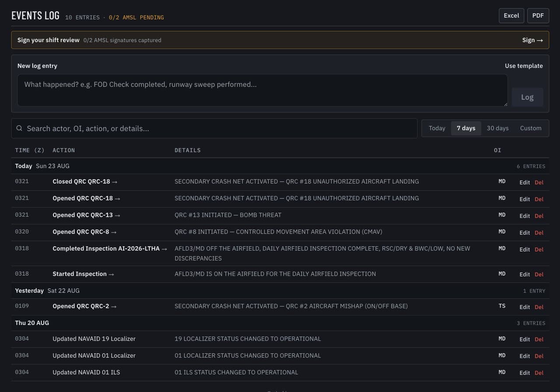The image size is (560, 392).
Task: Open Opened QRC QRC-2 entry
Action: [84, 306]
